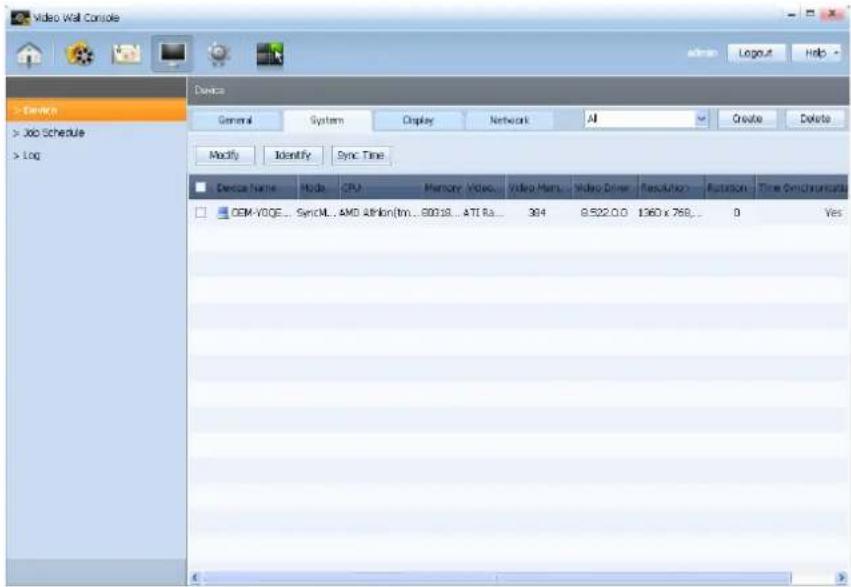The image size is (851, 587).
Task: Open the media film reel icon
Action: click(79, 54)
